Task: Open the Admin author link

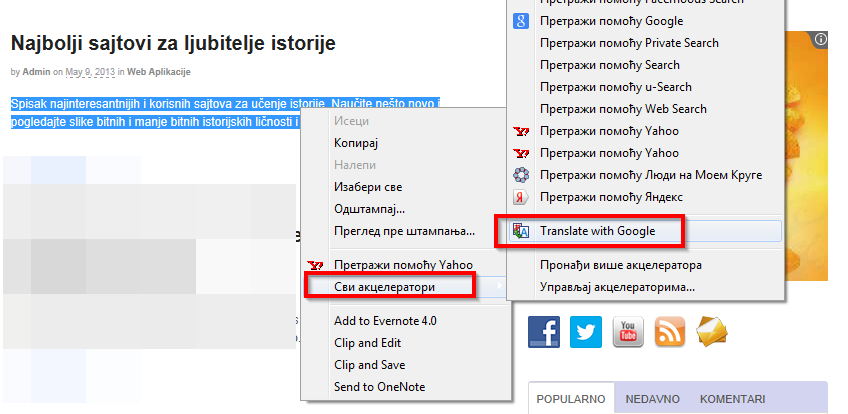Action: 36,72
